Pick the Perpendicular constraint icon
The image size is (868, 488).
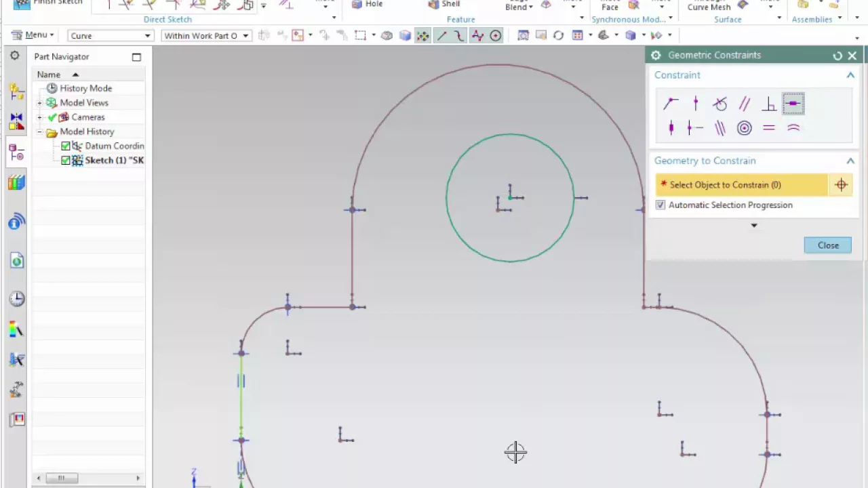coord(769,104)
